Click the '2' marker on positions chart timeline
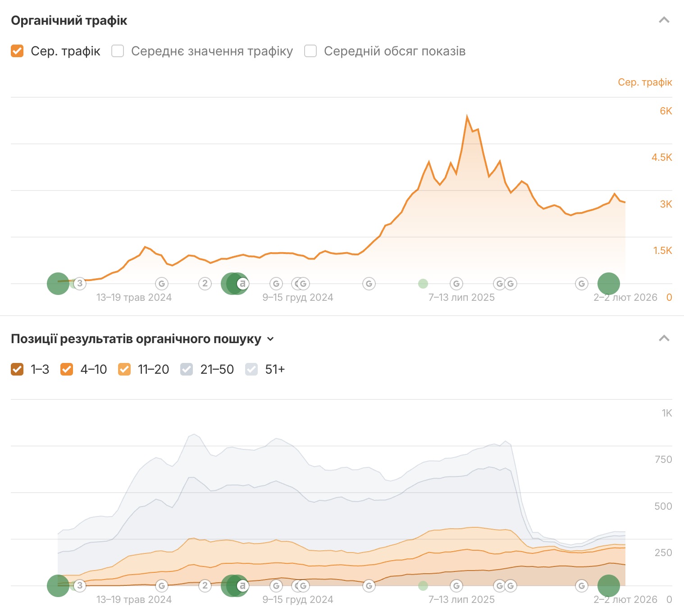684x616 pixels. tap(205, 585)
